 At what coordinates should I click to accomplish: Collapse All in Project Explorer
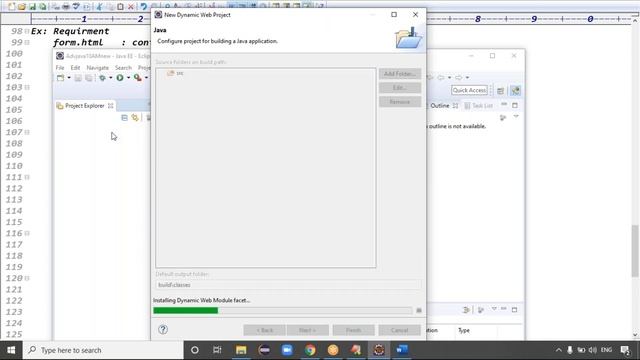click(x=124, y=118)
